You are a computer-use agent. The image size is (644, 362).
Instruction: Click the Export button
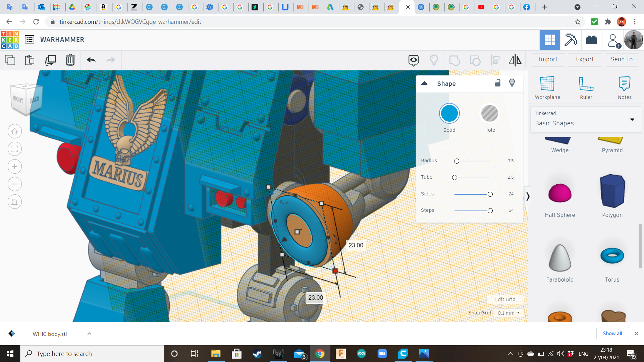click(585, 59)
